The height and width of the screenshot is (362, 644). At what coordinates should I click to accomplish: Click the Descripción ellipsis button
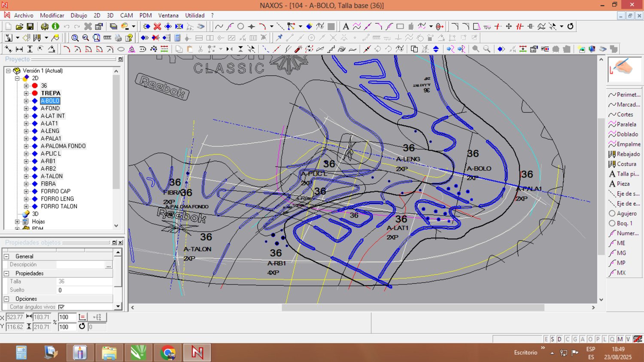(x=109, y=265)
